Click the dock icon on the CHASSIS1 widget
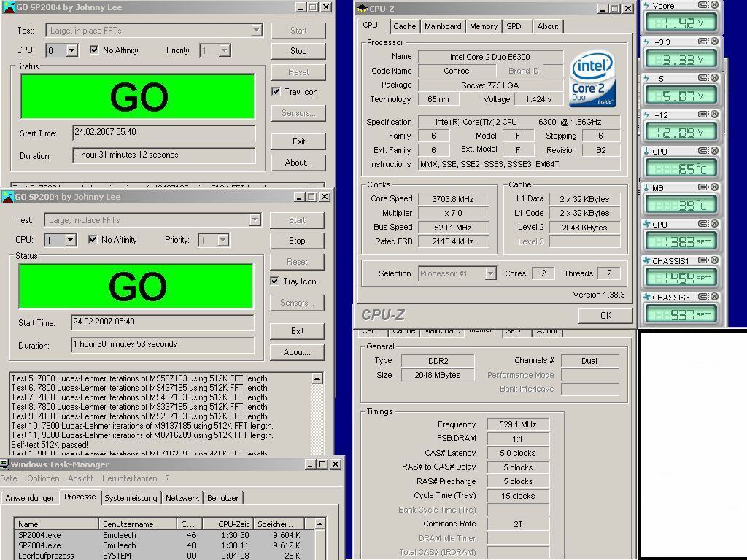747x560 pixels. 703,260
